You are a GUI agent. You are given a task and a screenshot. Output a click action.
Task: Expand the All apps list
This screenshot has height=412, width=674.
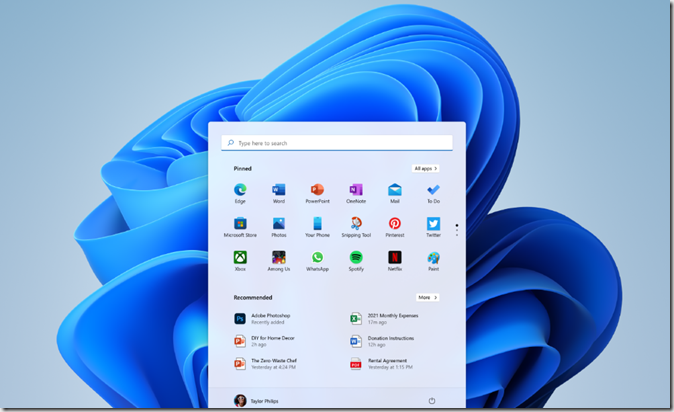425,168
